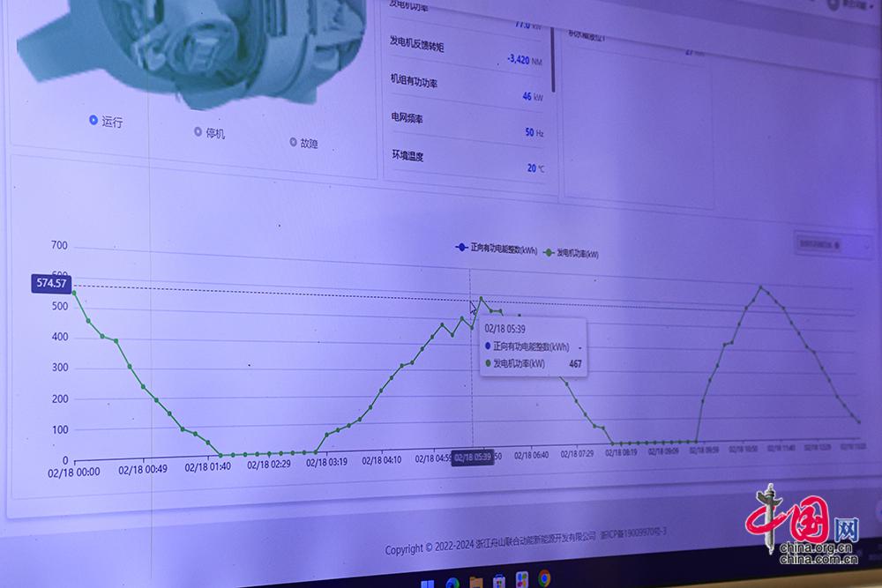Viewport: 882px width, 588px height.
Task: Open File Explorer from the taskbar
Action: coord(476,582)
